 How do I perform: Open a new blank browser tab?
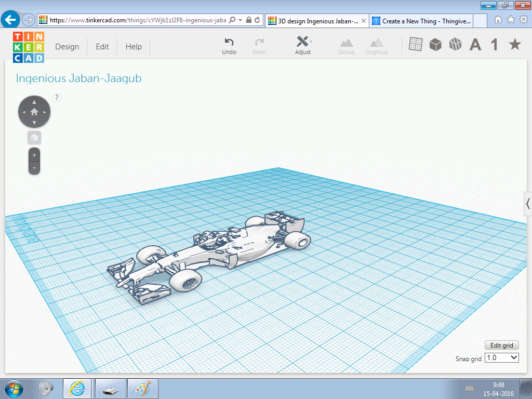coord(480,21)
